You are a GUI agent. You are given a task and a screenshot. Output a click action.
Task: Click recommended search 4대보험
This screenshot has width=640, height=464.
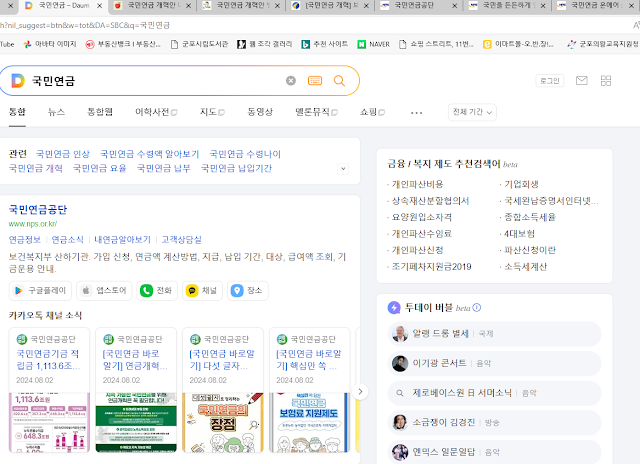click(519, 233)
